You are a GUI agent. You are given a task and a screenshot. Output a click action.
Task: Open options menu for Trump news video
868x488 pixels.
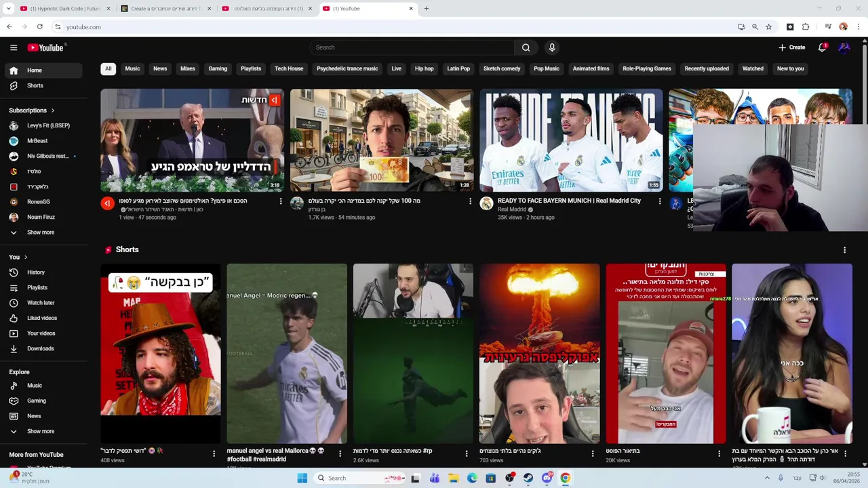point(281,201)
